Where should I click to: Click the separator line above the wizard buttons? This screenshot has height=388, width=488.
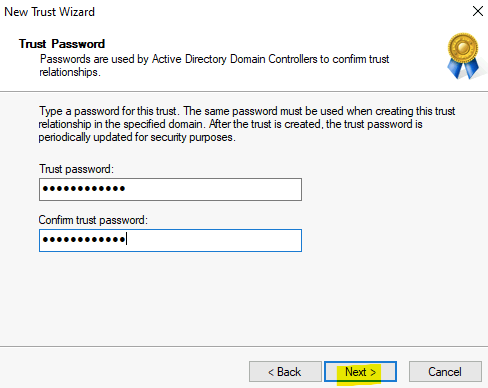coord(244,346)
